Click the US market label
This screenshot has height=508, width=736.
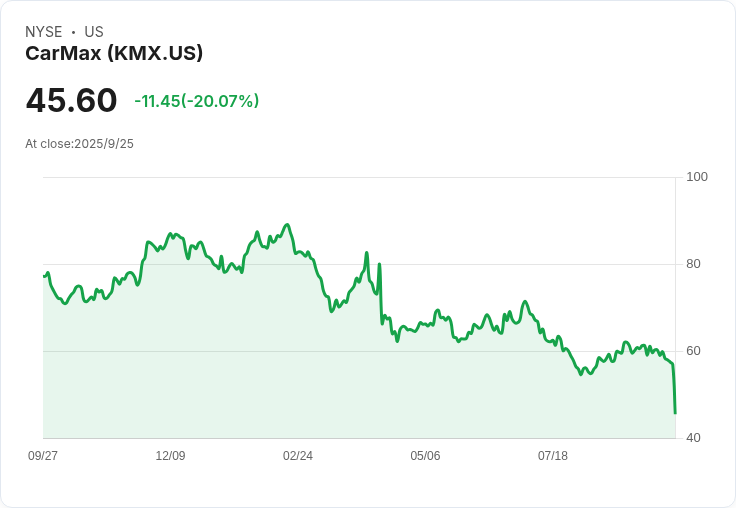coord(94,32)
